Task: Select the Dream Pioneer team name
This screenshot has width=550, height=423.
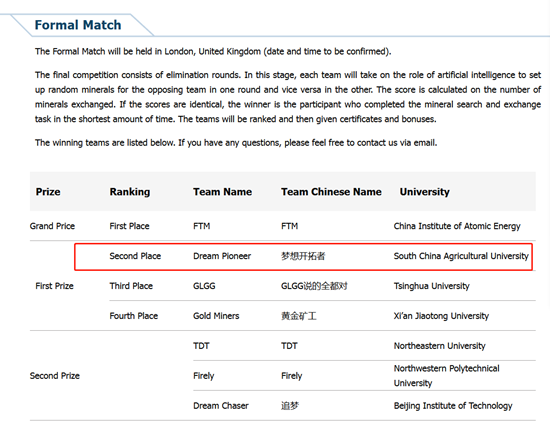Action: pyautogui.click(x=222, y=256)
